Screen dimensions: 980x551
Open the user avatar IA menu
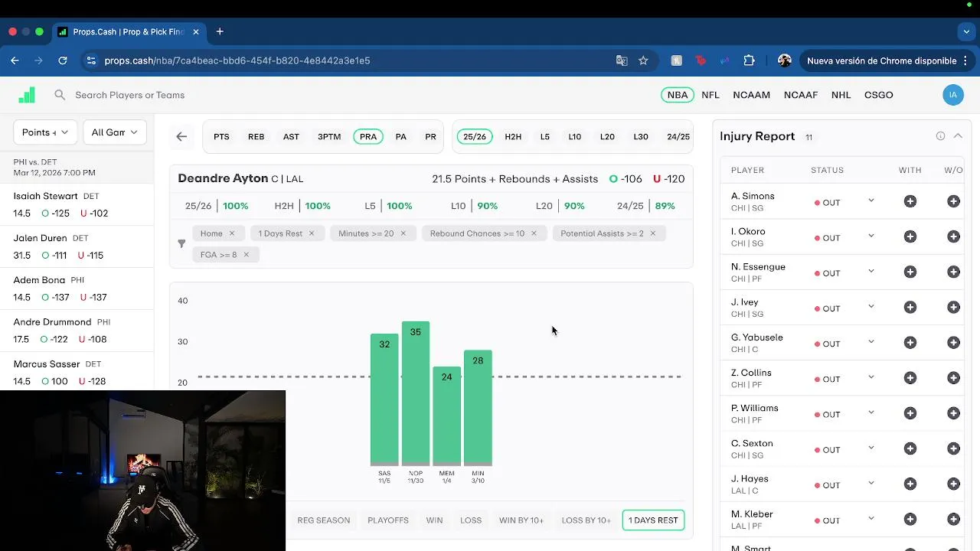953,95
